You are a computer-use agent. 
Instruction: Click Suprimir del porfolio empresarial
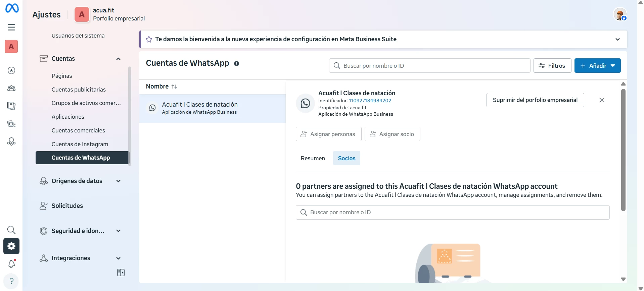point(535,100)
